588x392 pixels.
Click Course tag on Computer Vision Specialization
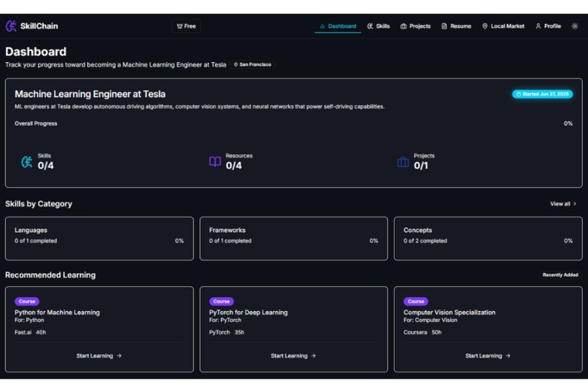(416, 301)
